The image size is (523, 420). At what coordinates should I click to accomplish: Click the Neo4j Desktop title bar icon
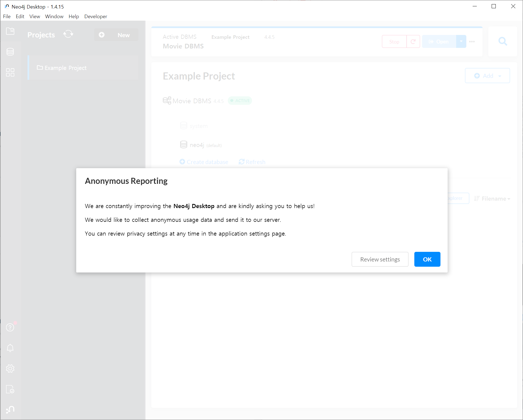[x=7, y=6]
